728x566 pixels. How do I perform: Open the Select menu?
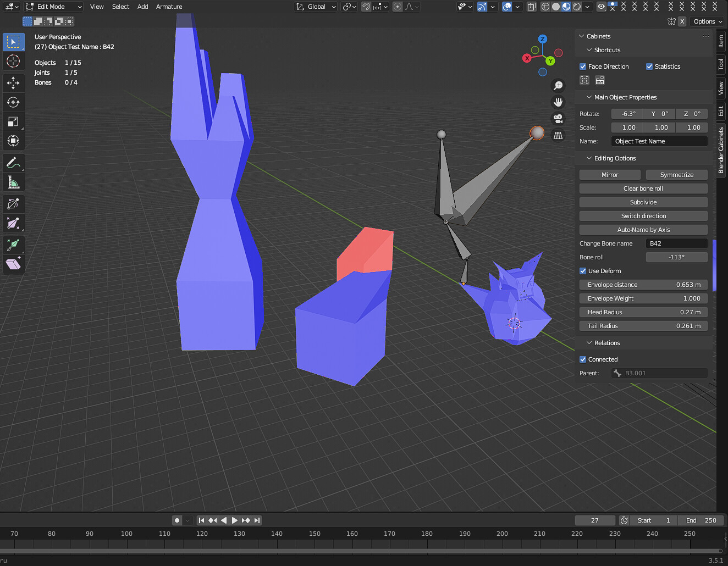point(120,7)
